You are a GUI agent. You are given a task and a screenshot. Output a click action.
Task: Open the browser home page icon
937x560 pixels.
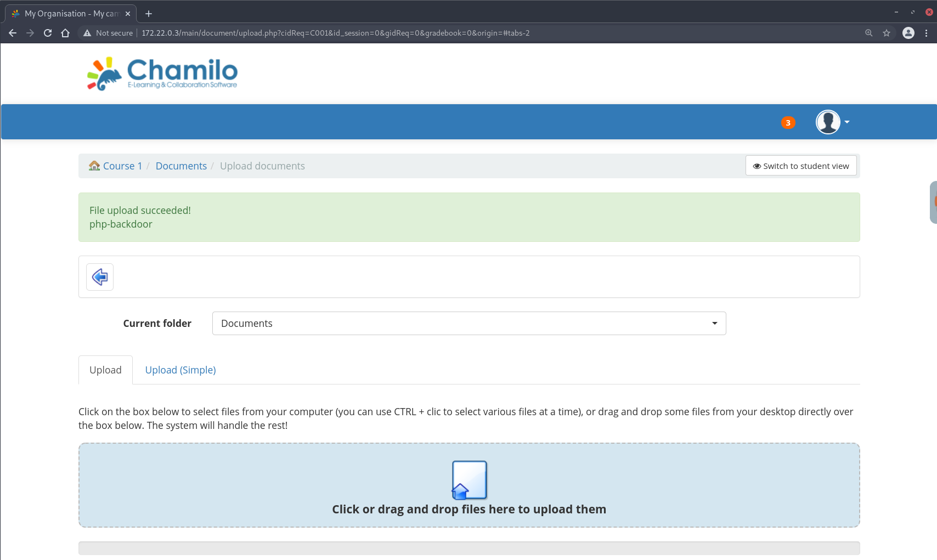(65, 33)
